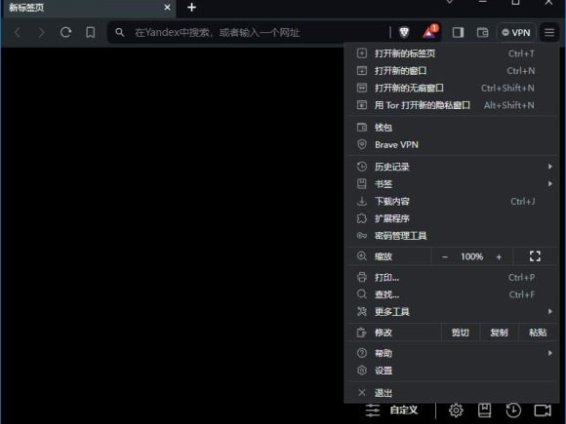
Task: Click the 100% zoom level value
Action: [x=472, y=257]
